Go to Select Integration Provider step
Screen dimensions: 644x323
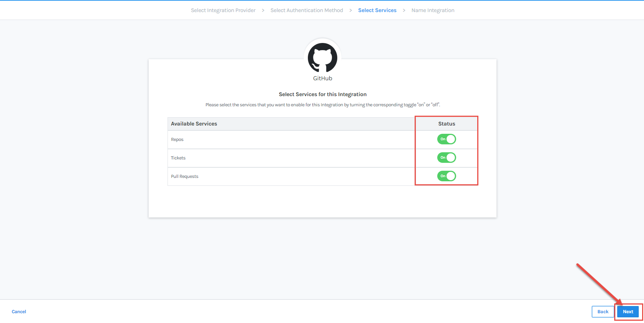[x=223, y=10]
